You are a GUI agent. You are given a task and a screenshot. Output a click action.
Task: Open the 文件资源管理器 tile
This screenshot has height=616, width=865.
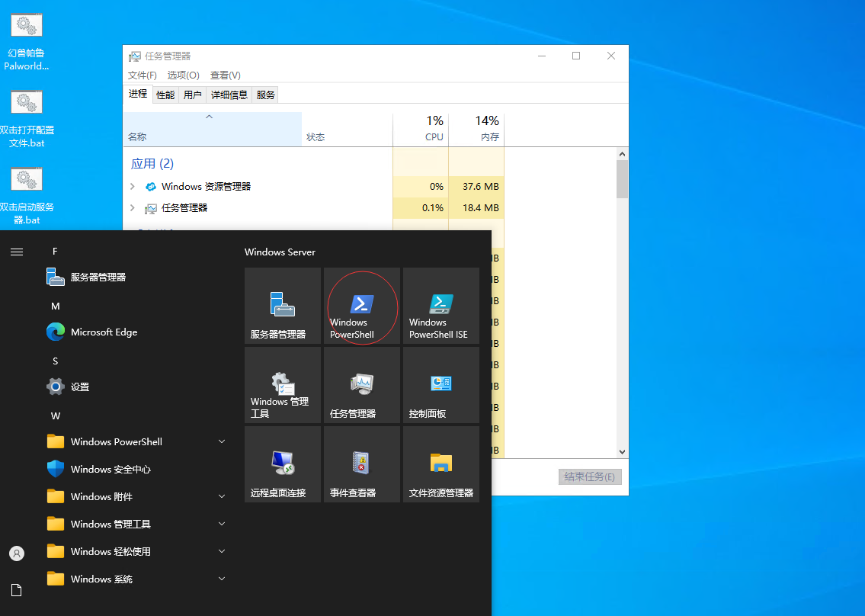click(441, 465)
